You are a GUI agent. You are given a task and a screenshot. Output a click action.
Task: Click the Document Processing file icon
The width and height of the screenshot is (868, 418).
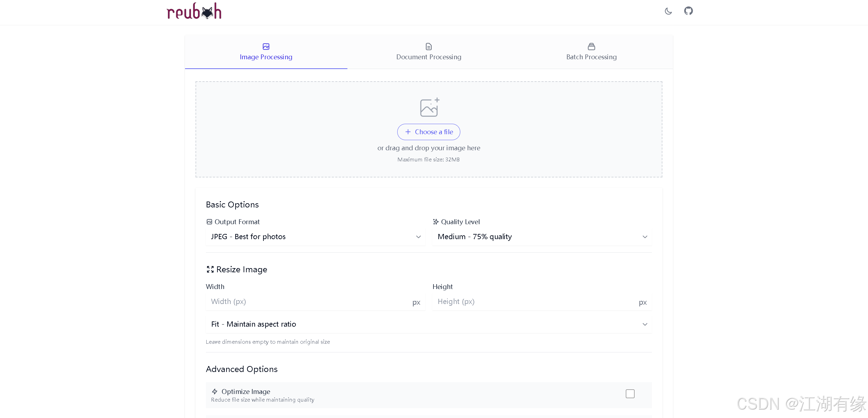(429, 46)
